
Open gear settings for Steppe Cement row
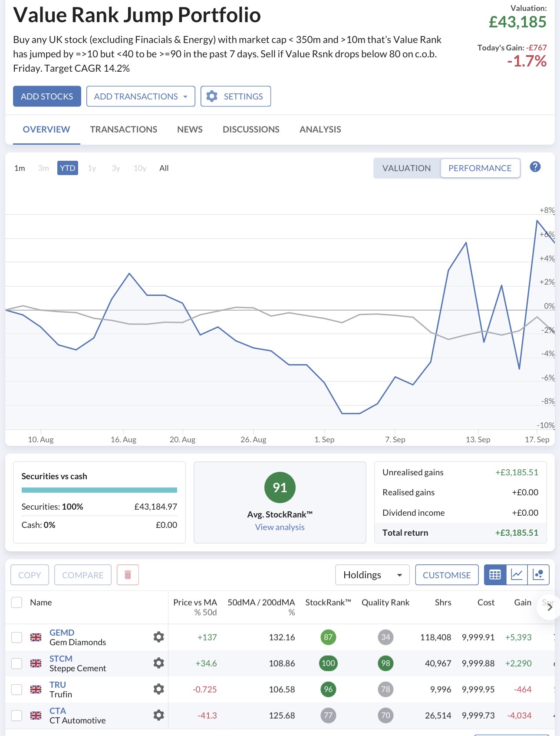(x=159, y=663)
